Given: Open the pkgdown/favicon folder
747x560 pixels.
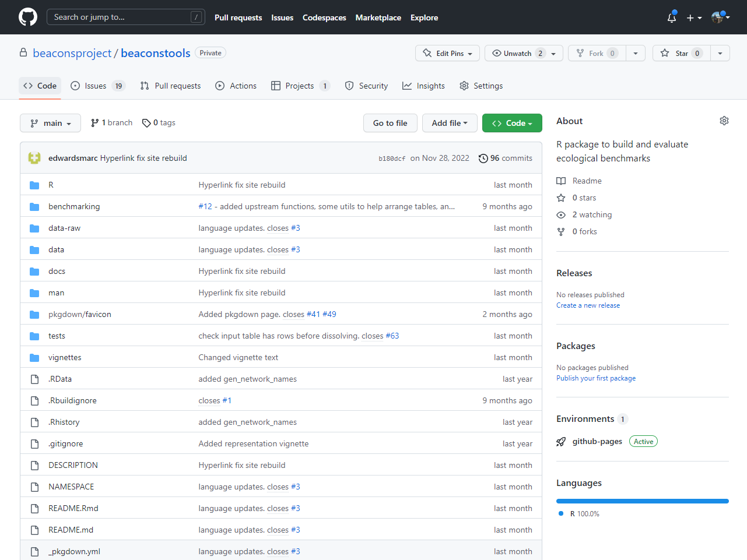Looking at the screenshot, I should click(79, 314).
